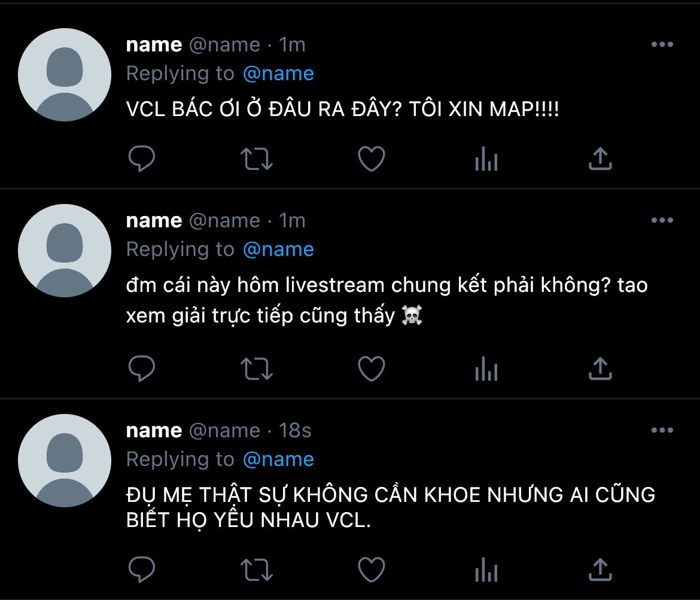
Task: Reply to the "HỌ YÊU NHAU" tweet
Action: [x=142, y=569]
